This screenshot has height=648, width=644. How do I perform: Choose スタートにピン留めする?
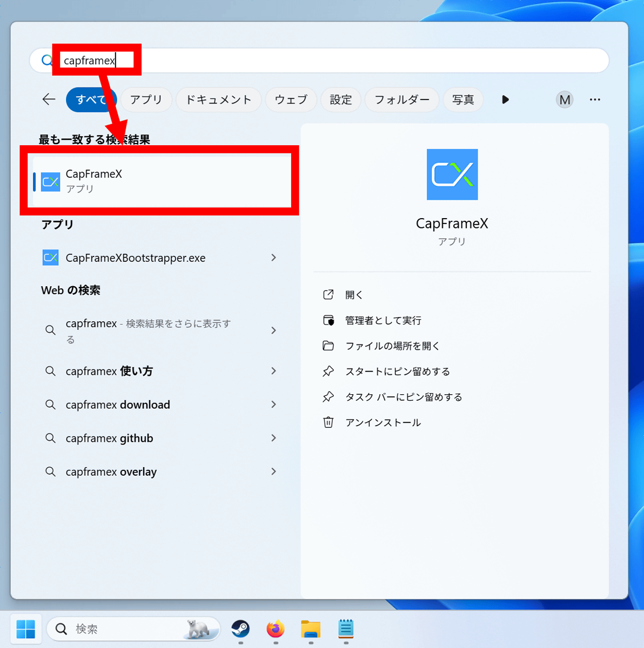[398, 372]
